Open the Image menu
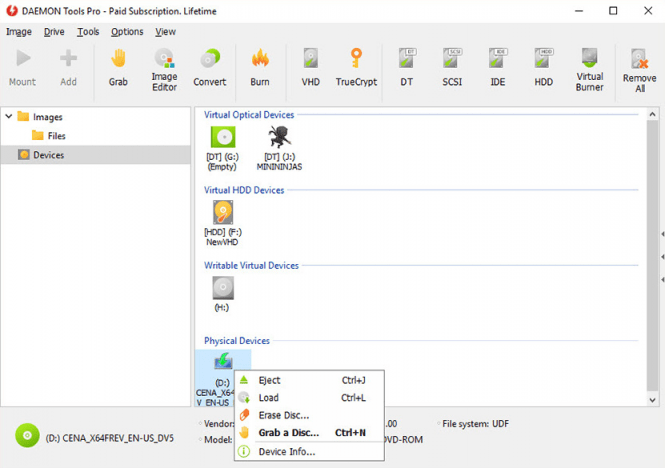 [19, 32]
